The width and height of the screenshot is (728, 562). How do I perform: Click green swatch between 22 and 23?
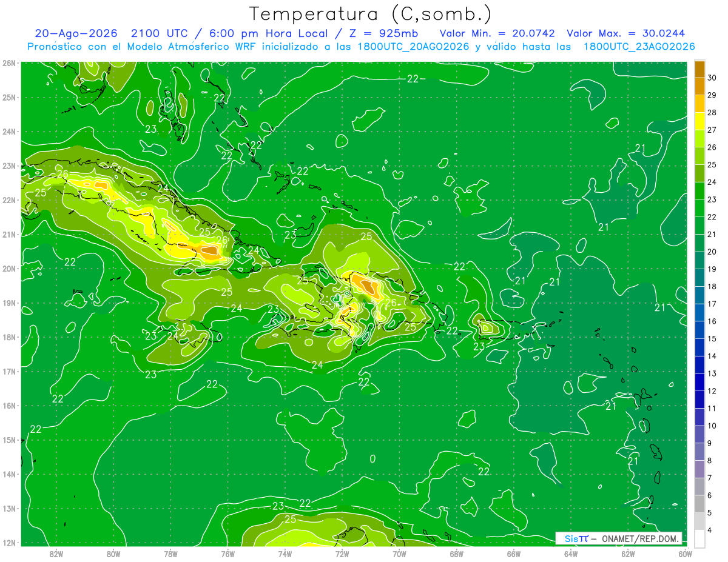(x=699, y=208)
